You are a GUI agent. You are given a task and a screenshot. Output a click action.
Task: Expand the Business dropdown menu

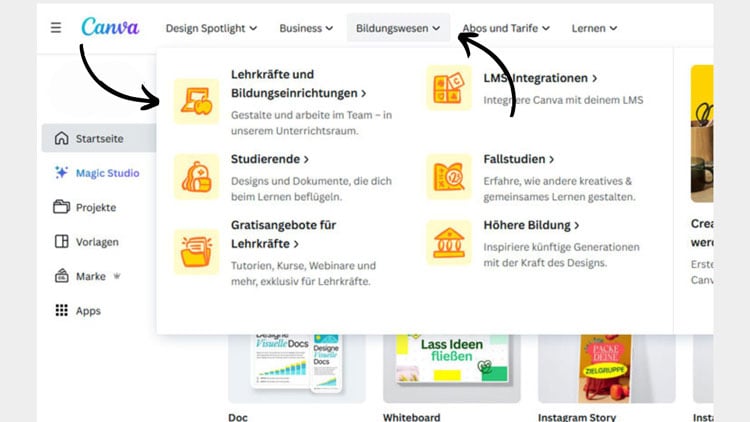tap(306, 29)
